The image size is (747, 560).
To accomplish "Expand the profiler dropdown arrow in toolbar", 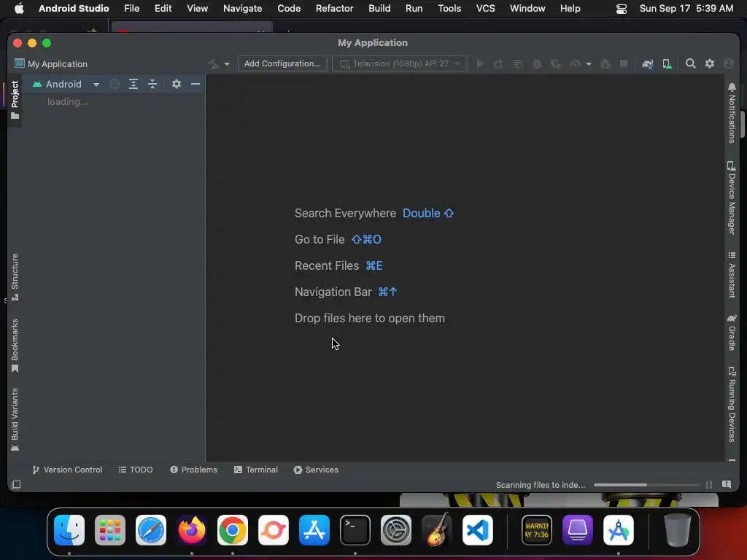I will pyautogui.click(x=589, y=64).
